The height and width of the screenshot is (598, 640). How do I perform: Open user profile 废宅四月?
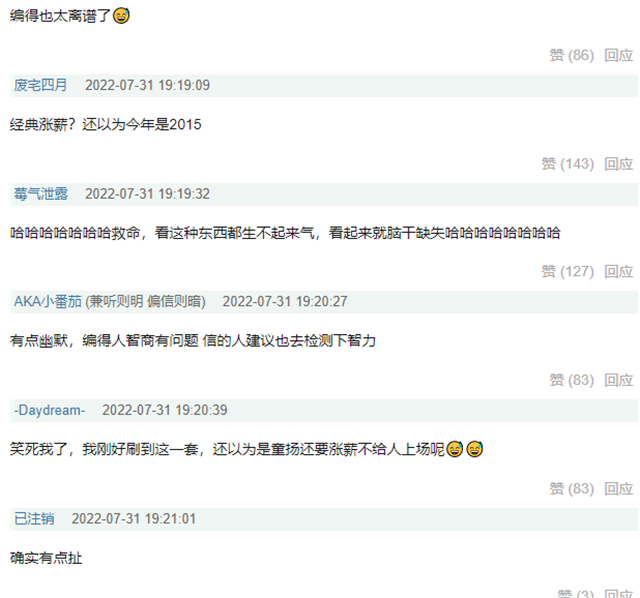[x=40, y=85]
